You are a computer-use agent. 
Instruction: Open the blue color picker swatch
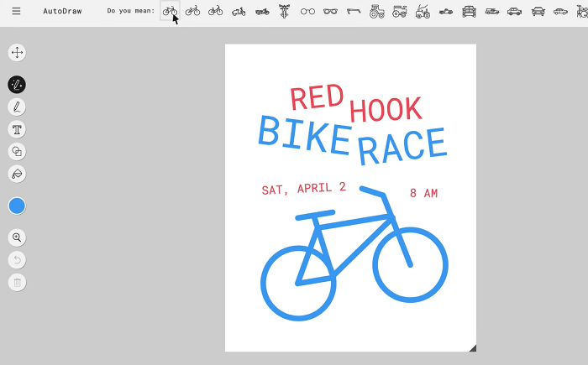(x=17, y=206)
